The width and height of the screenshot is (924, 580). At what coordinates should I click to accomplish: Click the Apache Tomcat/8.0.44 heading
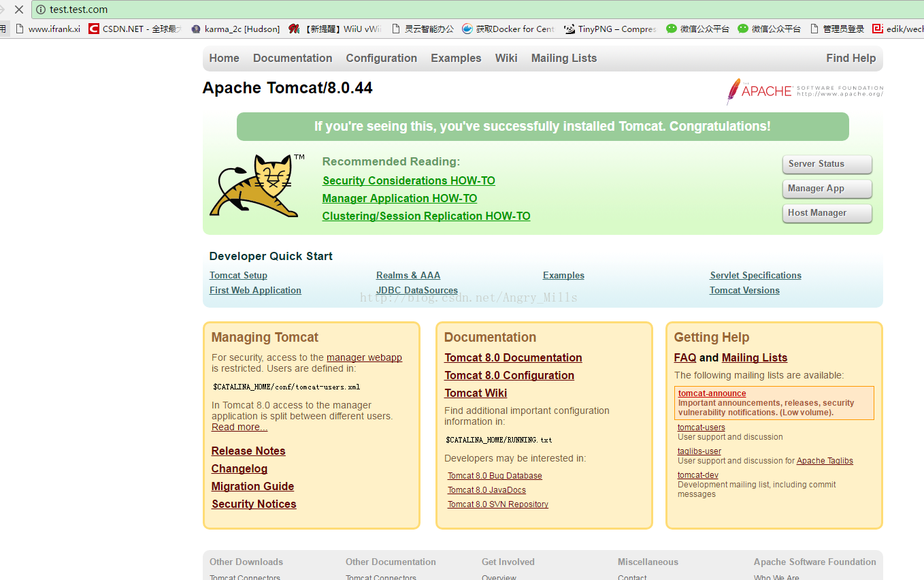point(287,88)
